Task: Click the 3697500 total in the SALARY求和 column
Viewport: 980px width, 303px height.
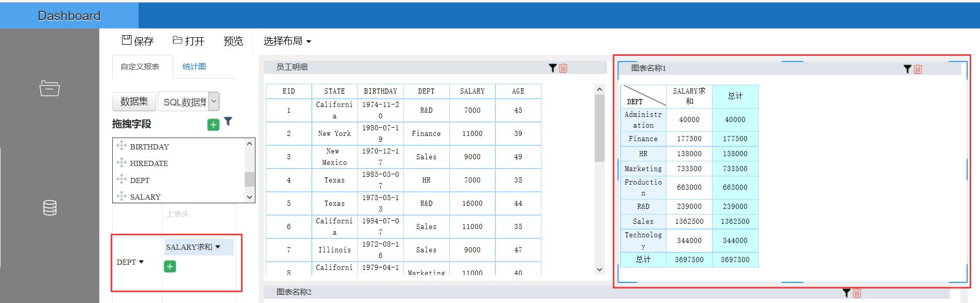Action: point(689,260)
